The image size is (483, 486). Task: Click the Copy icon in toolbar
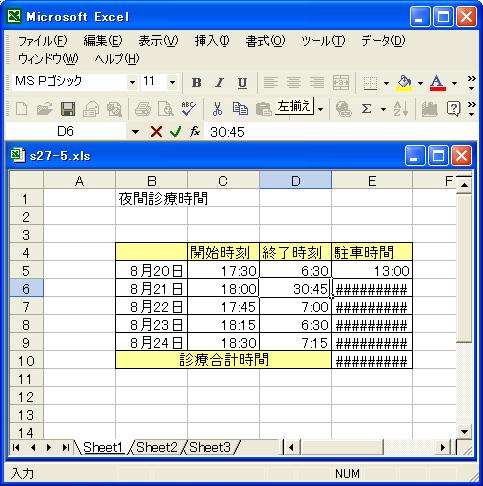[240, 109]
